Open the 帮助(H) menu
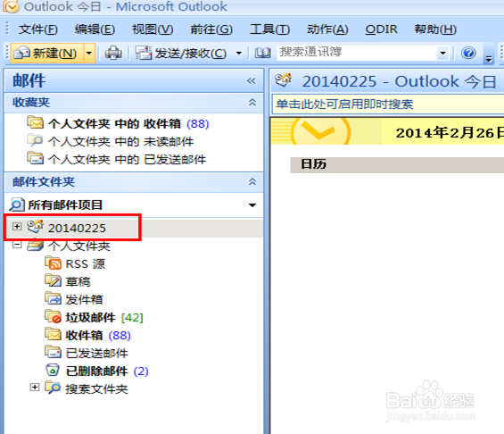This screenshot has width=504, height=434. (435, 29)
